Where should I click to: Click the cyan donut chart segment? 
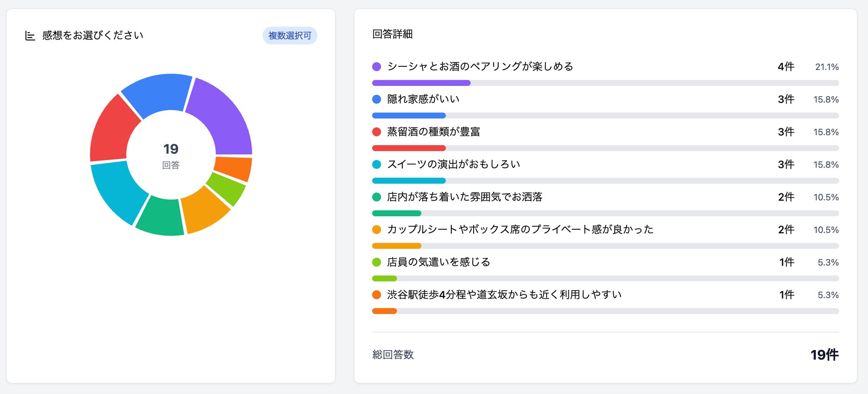[x=118, y=190]
